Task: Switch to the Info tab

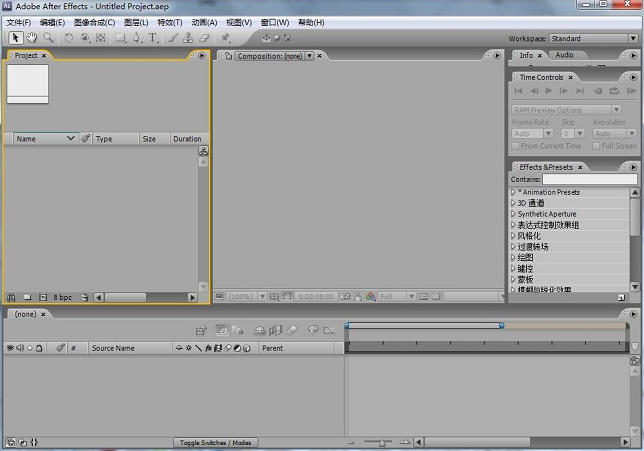Action: click(526, 55)
